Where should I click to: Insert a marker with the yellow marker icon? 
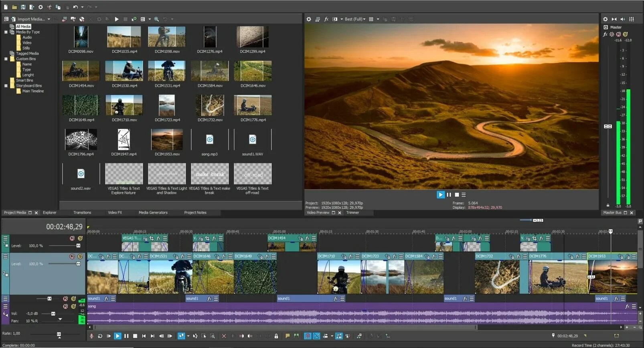(x=288, y=336)
